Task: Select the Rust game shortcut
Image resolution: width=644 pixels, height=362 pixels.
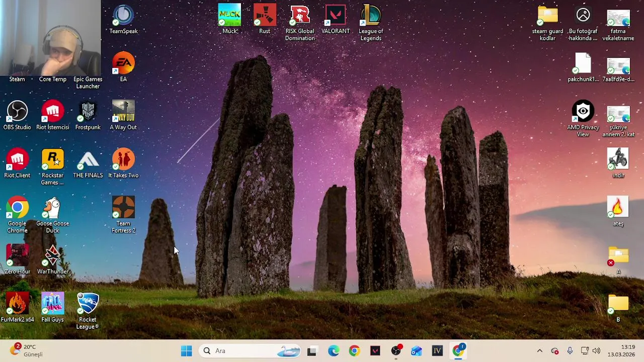Action: 265,20
